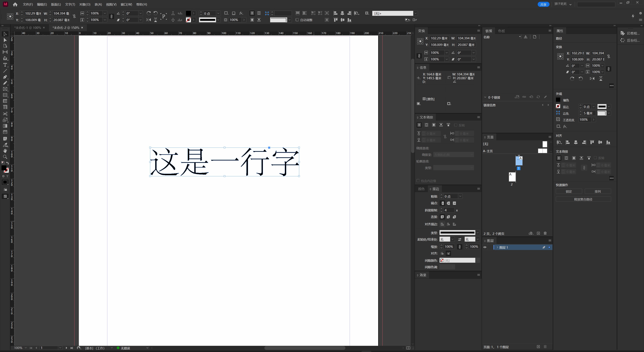644x352 pixels.
Task: Open the 对象(O) menu
Action: [85, 5]
